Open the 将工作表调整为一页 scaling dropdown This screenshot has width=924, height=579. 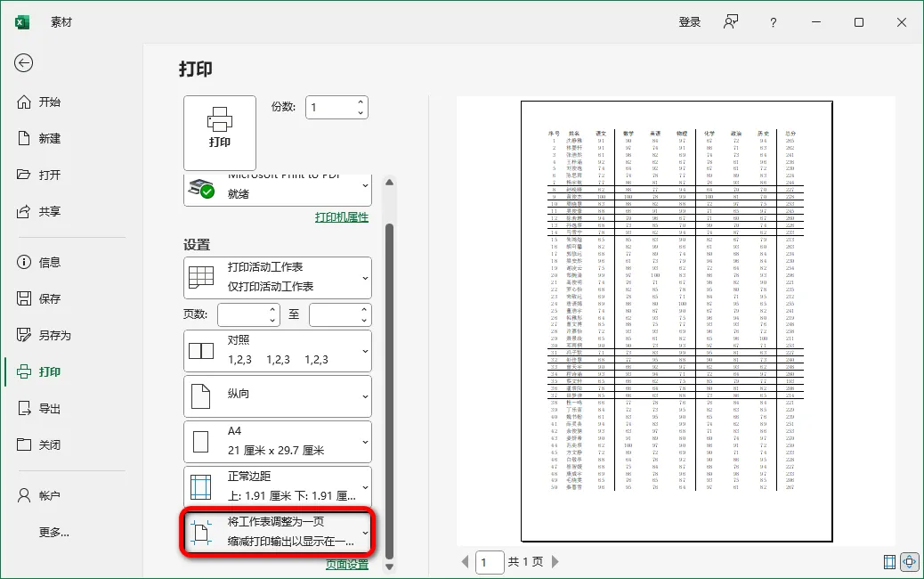pos(278,533)
